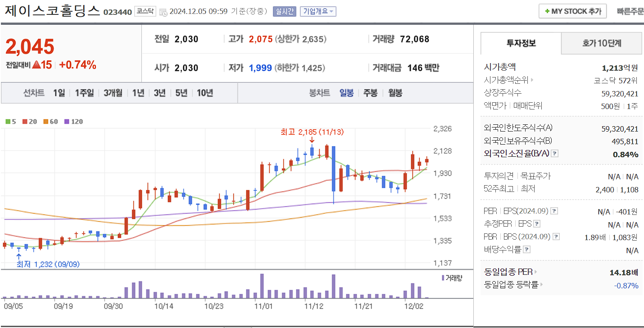Click the +0.74% change rate
The height and width of the screenshot is (328, 644).
pos(77,65)
